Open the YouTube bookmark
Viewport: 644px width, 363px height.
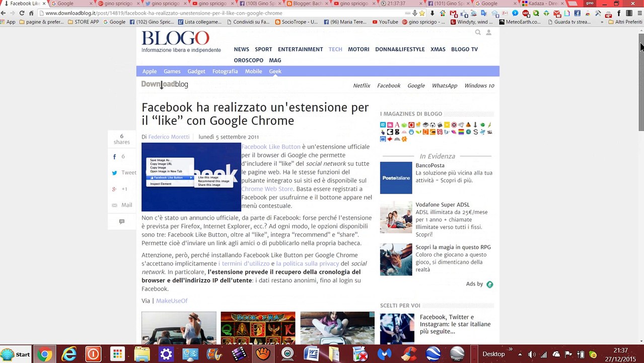[385, 22]
